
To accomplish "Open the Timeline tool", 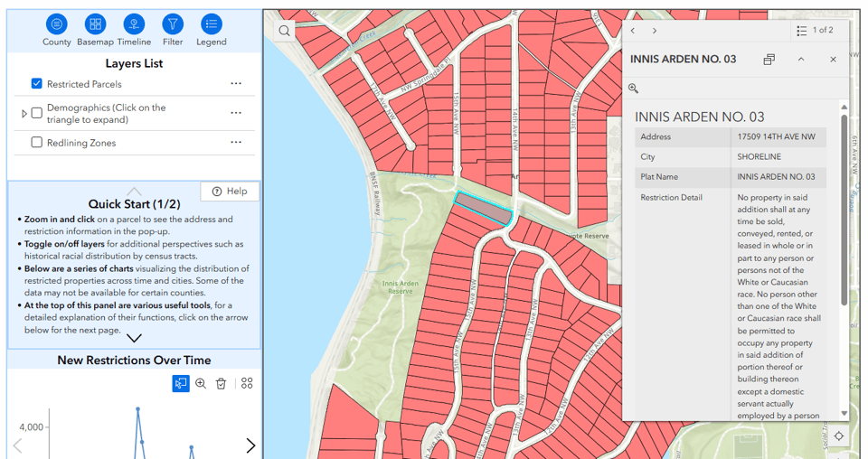I will tap(134, 24).
